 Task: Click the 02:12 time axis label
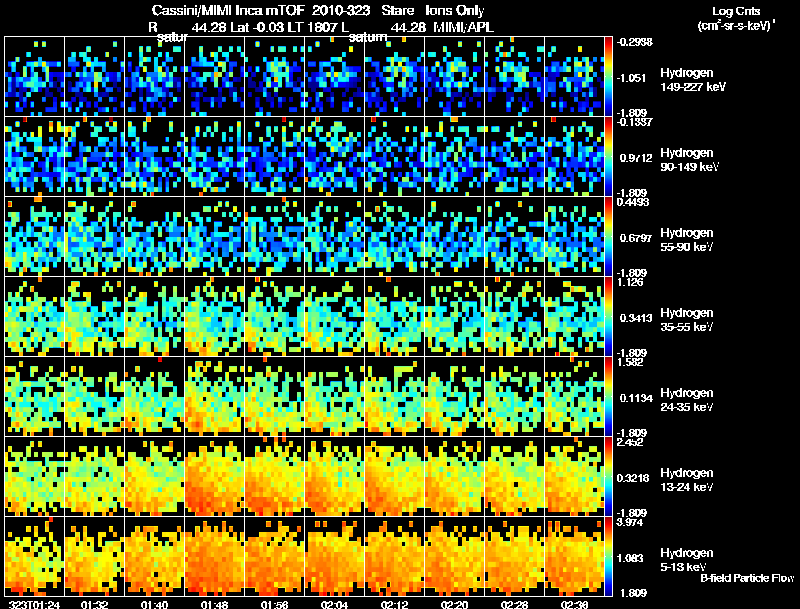[x=394, y=605]
